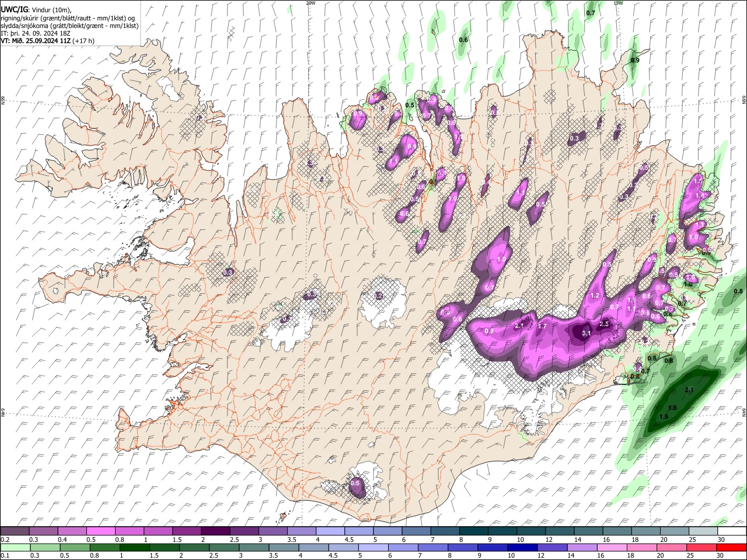Pick the lower legend swatch between 16 and 18
This screenshot has width=747, height=560.
[x=612, y=547]
